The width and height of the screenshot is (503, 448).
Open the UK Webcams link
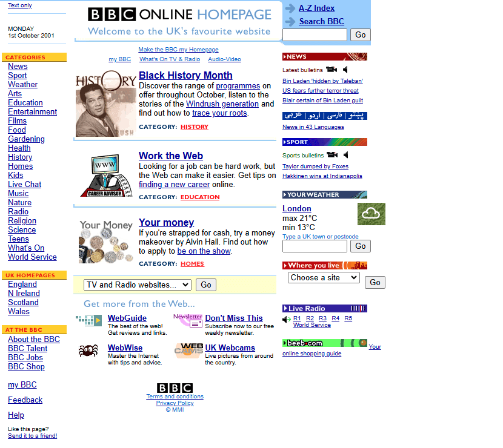click(x=230, y=348)
